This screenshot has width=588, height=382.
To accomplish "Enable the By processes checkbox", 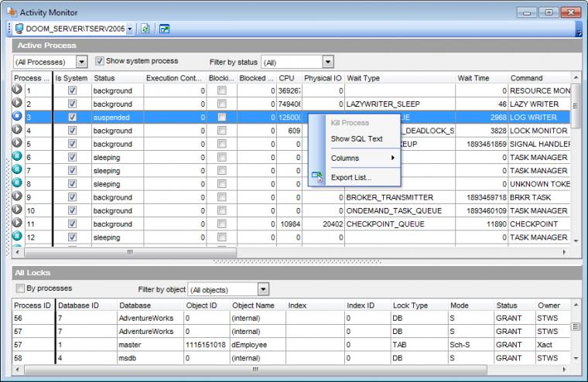I will point(20,288).
